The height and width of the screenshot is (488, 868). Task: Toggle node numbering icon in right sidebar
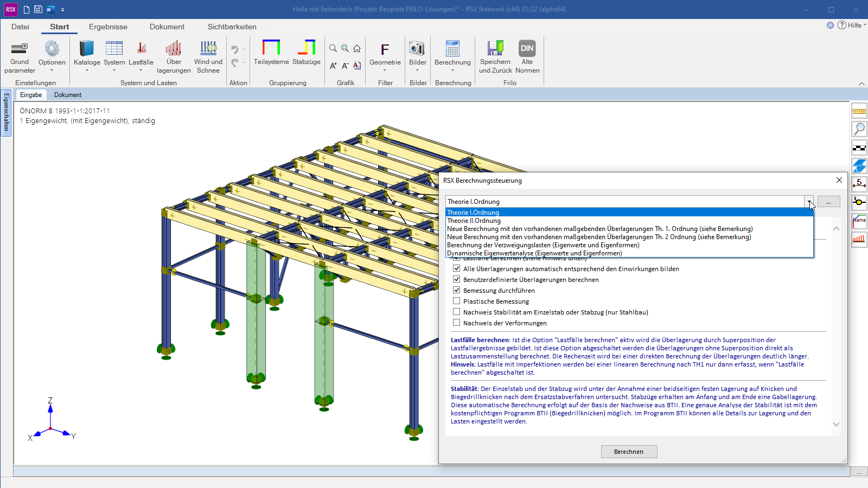tap(859, 202)
